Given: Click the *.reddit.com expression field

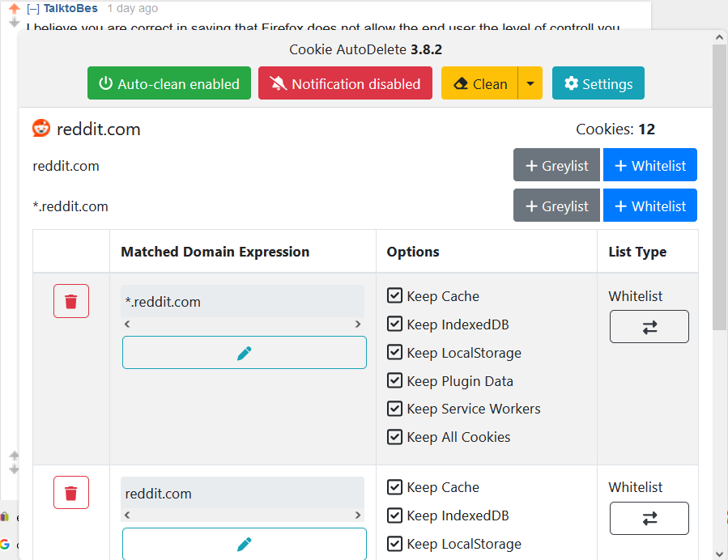Looking at the screenshot, I should pyautogui.click(x=242, y=302).
